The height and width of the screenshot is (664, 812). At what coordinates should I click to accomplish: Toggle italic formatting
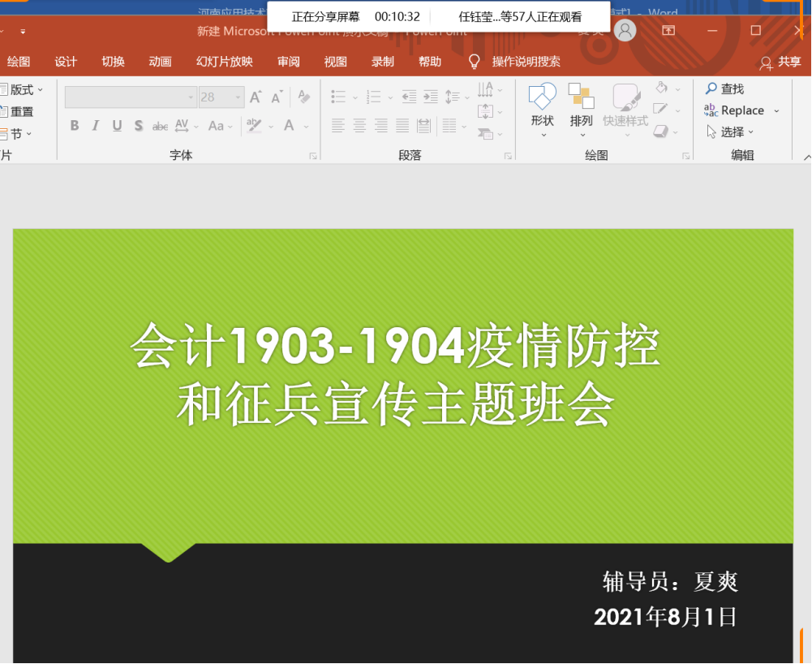pos(96,126)
